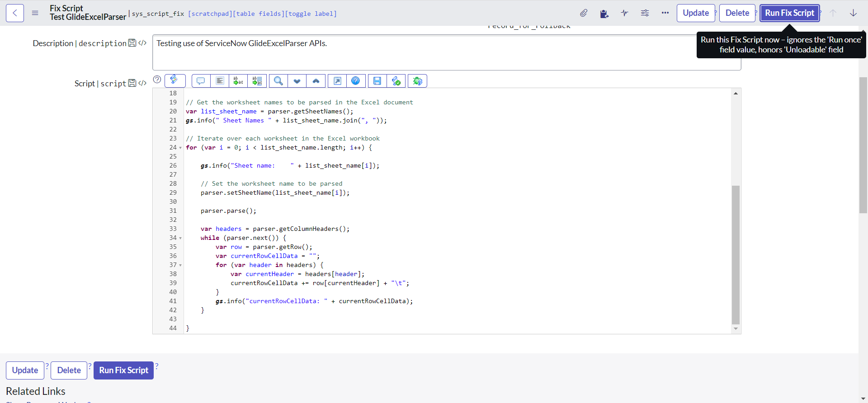Viewport: 868px width, 403px height.
Task: Click the floppy disk save icon
Action: [x=377, y=81]
